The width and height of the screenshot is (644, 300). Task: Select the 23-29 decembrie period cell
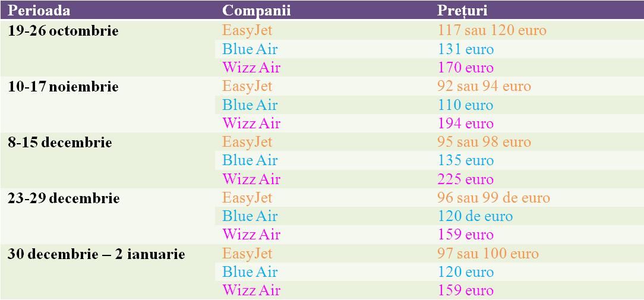pyautogui.click(x=64, y=198)
